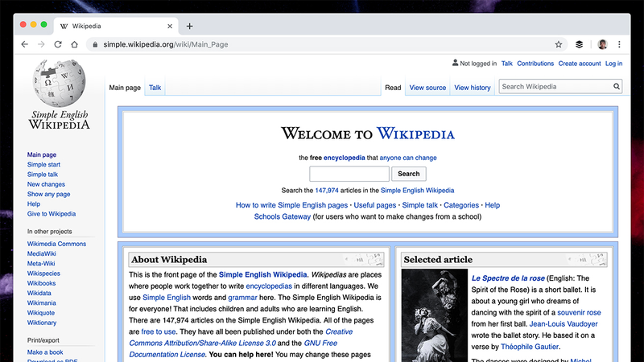Go to browser home icon
Image resolution: width=644 pixels, height=362 pixels.
74,44
